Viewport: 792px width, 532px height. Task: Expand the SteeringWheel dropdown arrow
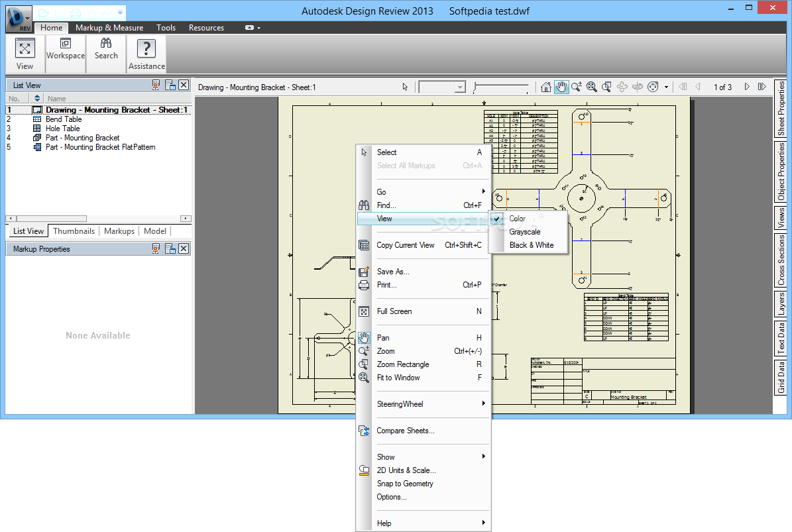click(x=666, y=87)
